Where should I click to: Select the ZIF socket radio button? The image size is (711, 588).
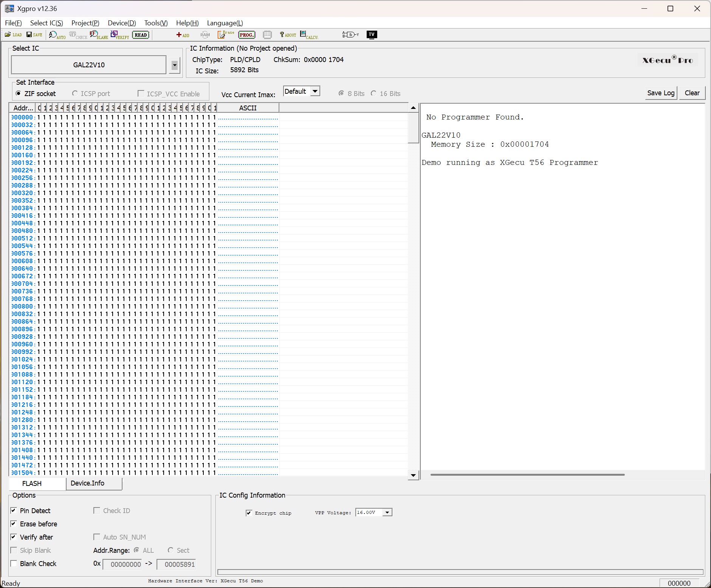pyautogui.click(x=19, y=93)
